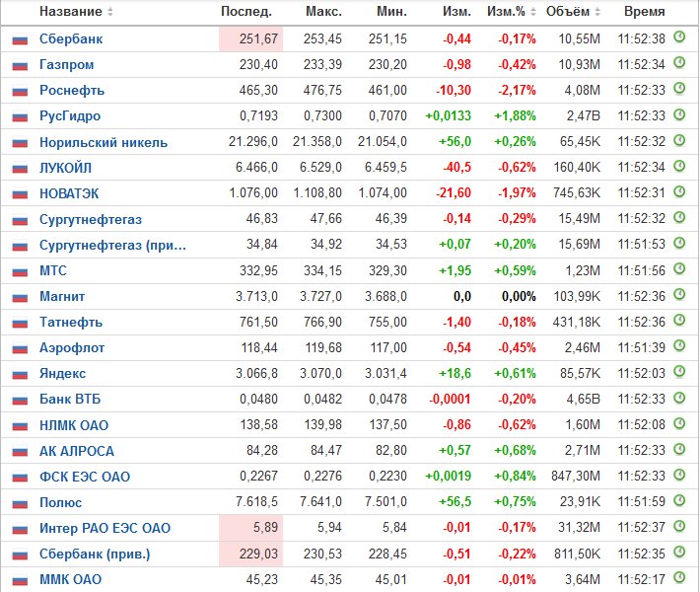Click the clock icon in Сбербанк row
The image size is (700, 592).
point(679,37)
